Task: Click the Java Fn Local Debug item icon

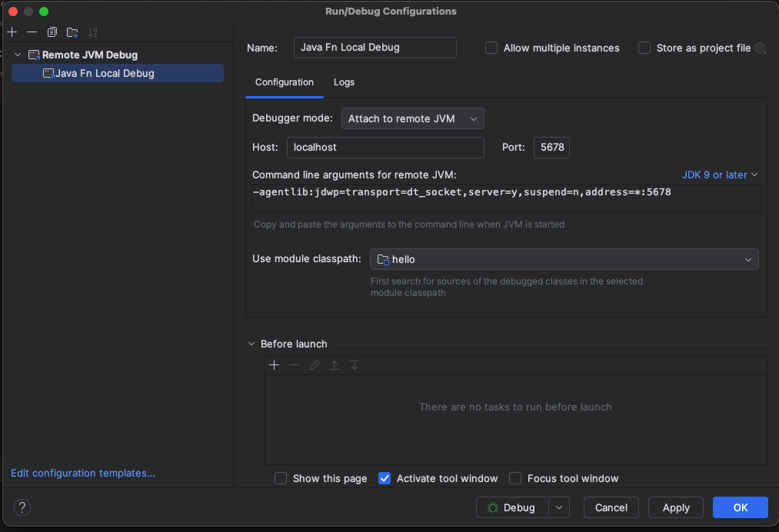Action: pos(48,74)
